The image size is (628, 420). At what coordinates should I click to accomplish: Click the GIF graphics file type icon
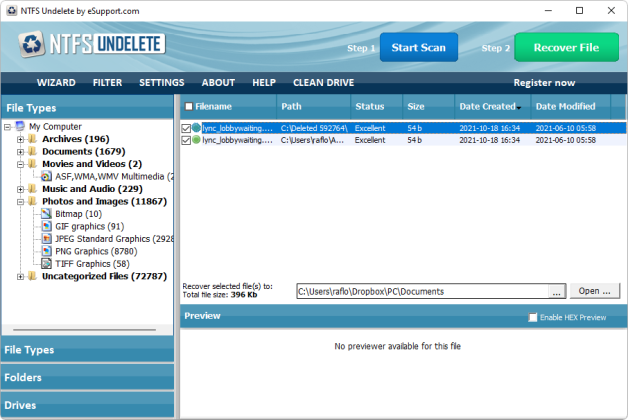point(46,226)
